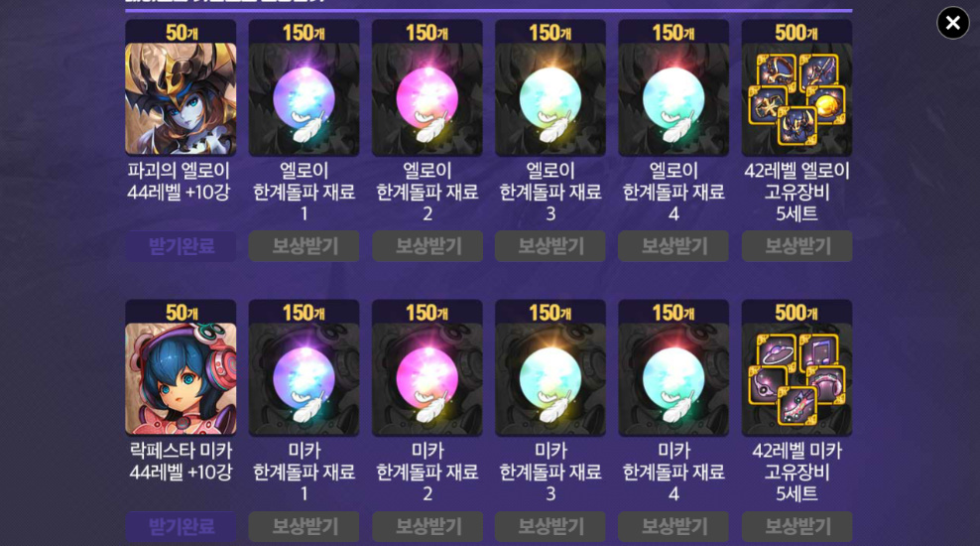This screenshot has width=980, height=546.
Task: Claim reward for 미카 한계돌파 재료 2
Action: [427, 526]
